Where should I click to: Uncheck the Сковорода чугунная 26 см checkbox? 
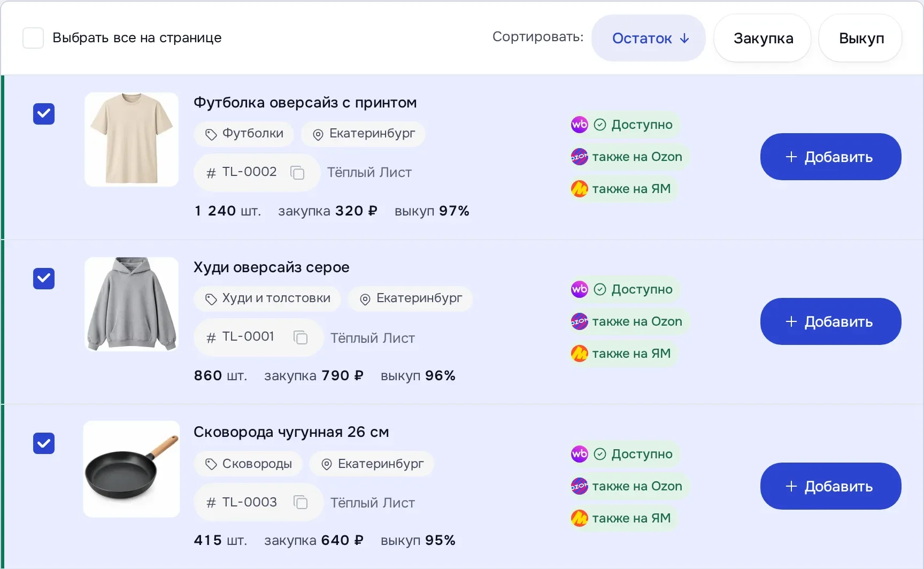[x=44, y=443]
